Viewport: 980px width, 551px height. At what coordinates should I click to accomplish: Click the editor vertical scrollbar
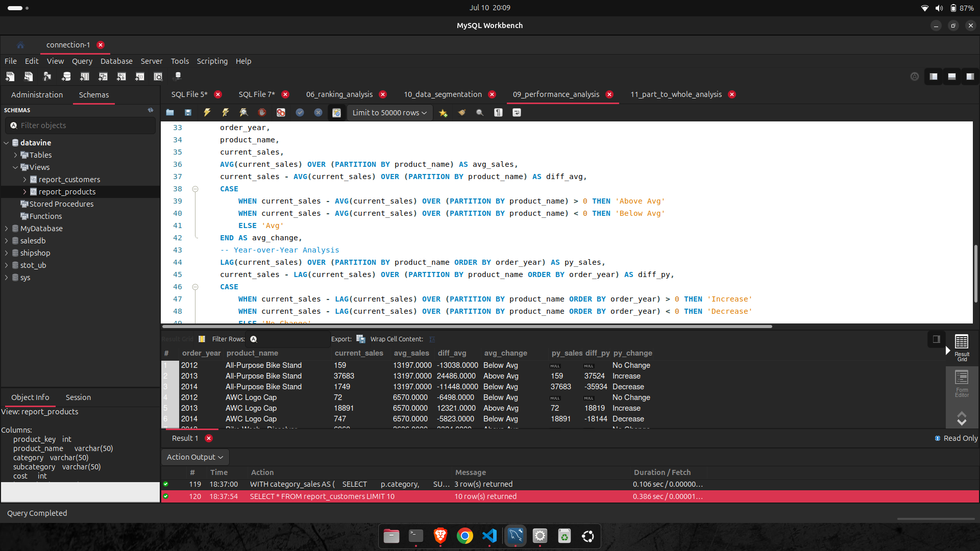[976, 273]
